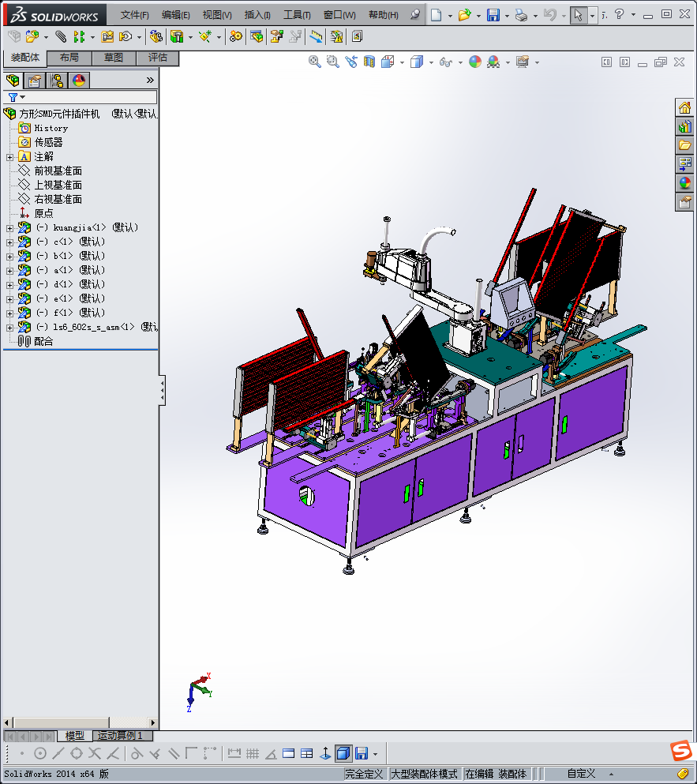
Task: Click the Smart Fasteners icon
Action: pyautogui.click(x=107, y=36)
